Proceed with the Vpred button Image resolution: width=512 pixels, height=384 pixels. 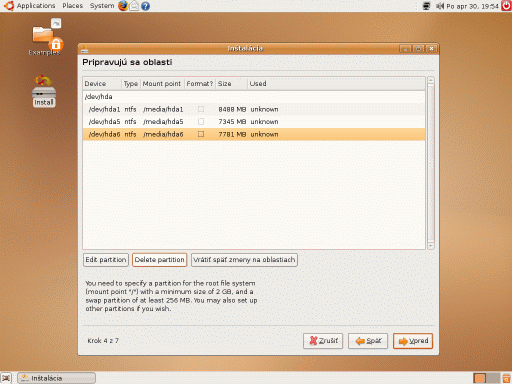pyautogui.click(x=413, y=341)
